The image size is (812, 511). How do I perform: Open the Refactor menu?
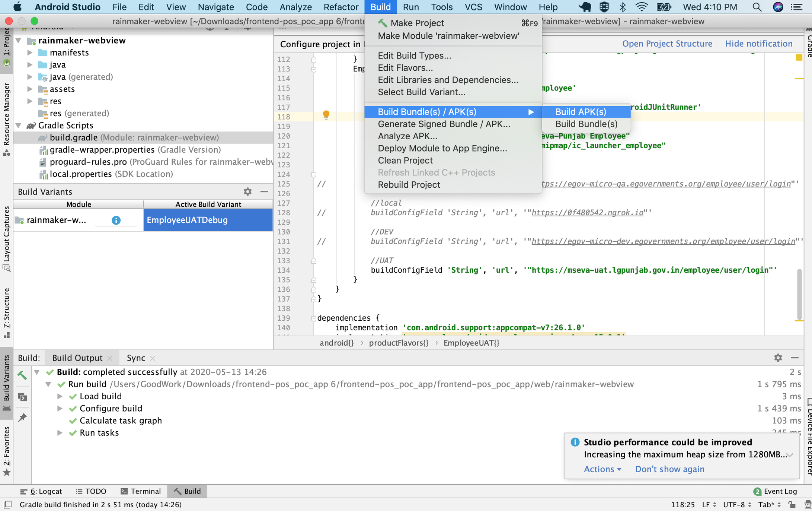click(x=341, y=7)
